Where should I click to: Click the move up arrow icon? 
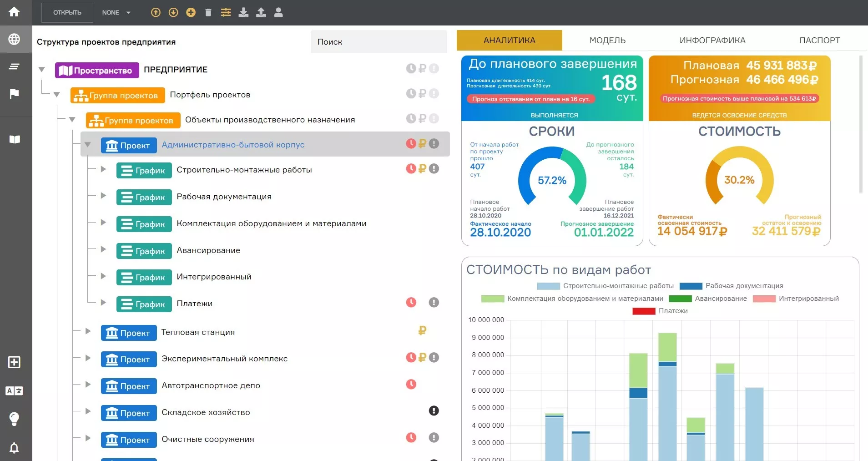156,13
